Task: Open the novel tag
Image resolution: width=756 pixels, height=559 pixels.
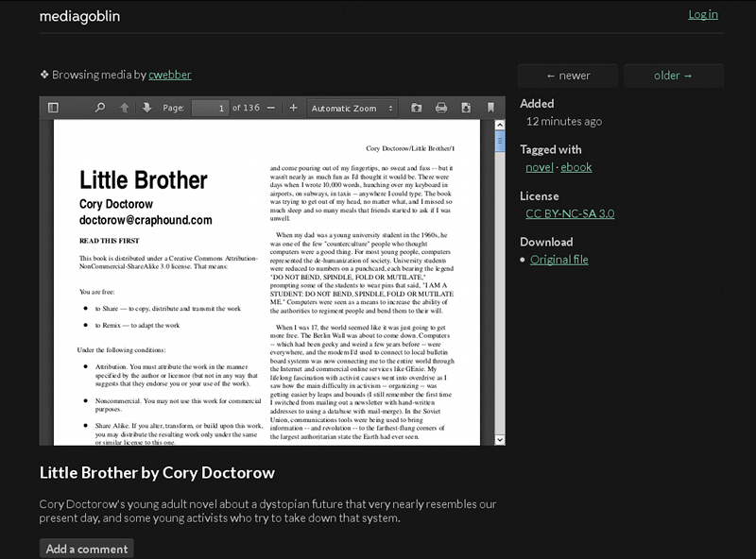Action: pyautogui.click(x=540, y=167)
